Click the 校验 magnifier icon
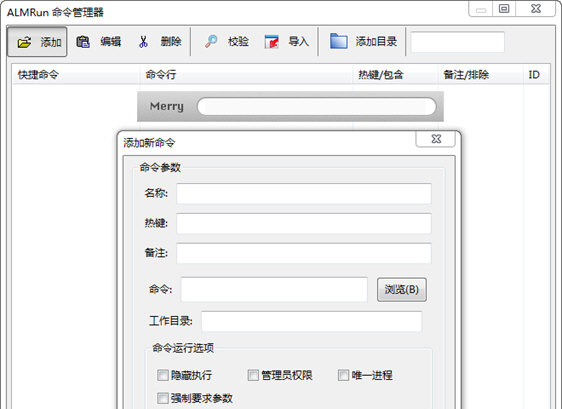The width and height of the screenshot is (562, 409). (211, 41)
